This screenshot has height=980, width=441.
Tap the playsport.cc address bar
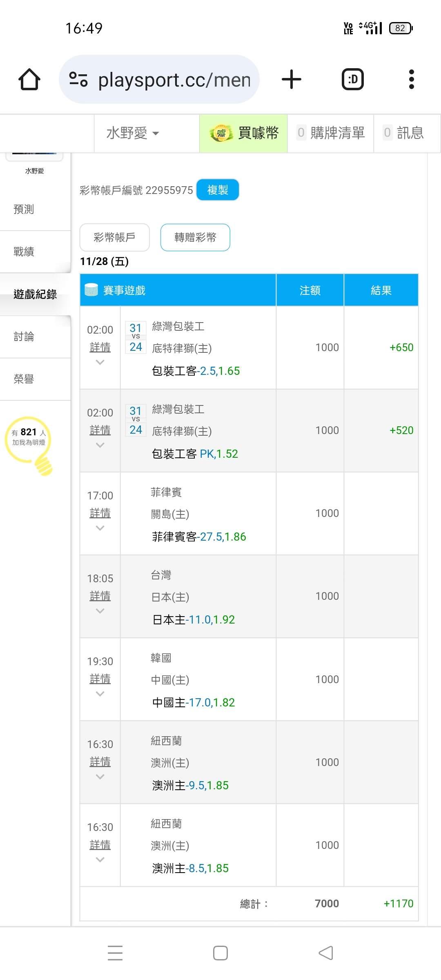coord(174,79)
